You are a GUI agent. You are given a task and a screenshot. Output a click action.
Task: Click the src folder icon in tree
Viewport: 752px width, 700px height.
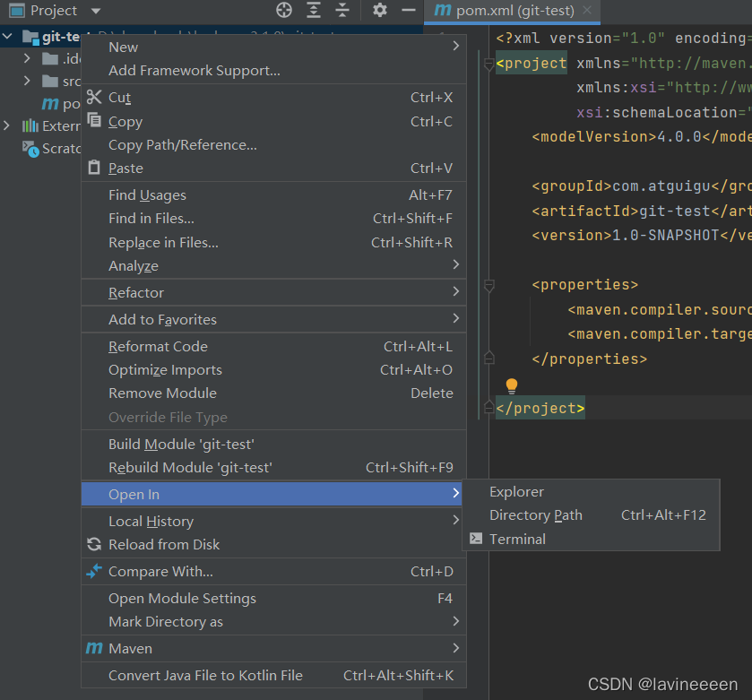tap(50, 81)
